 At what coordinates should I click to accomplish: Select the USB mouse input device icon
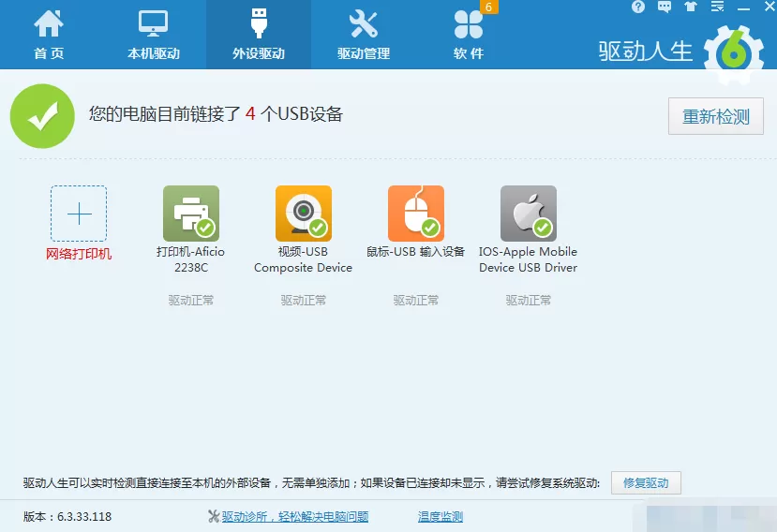(x=416, y=214)
